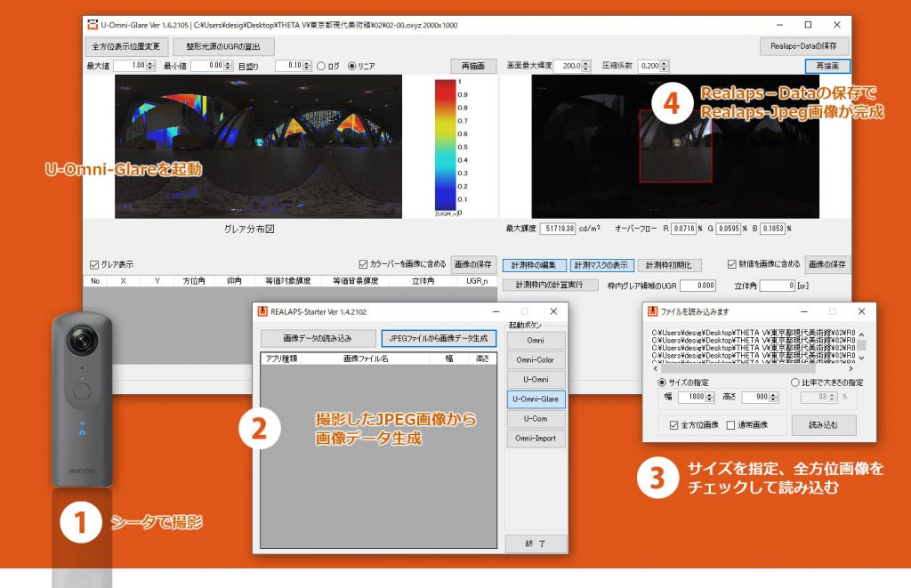911x588 pixels.
Task: Click the 計測枠の編集 button
Action: pyautogui.click(x=534, y=265)
